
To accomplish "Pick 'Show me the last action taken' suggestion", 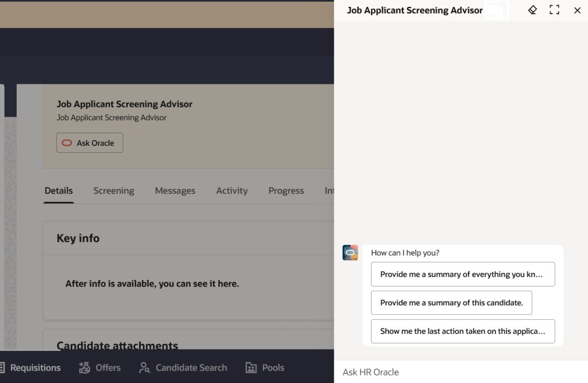I will tap(463, 331).
